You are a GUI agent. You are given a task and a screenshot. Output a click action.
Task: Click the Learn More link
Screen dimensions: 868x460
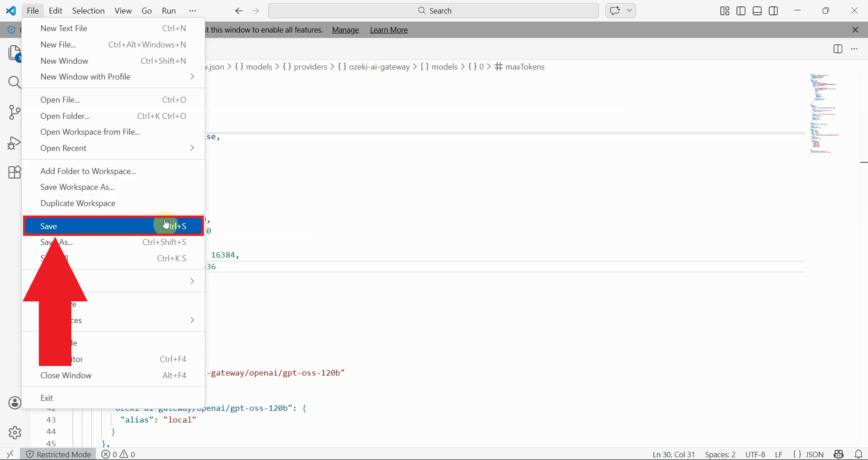click(389, 30)
